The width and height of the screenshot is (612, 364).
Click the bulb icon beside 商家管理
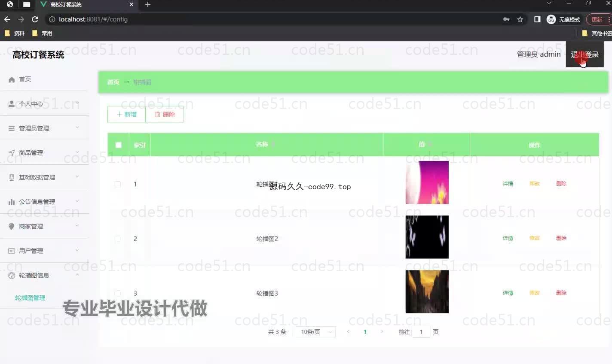(x=12, y=226)
